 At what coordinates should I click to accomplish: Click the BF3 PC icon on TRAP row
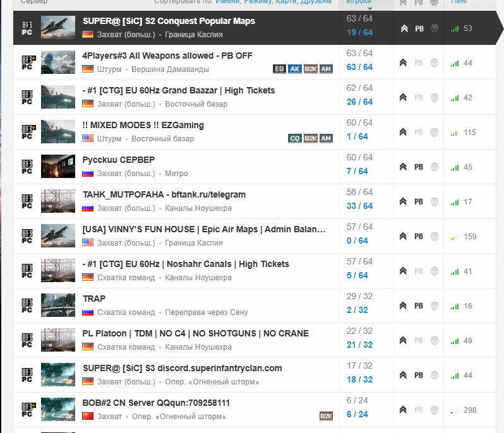(x=27, y=305)
